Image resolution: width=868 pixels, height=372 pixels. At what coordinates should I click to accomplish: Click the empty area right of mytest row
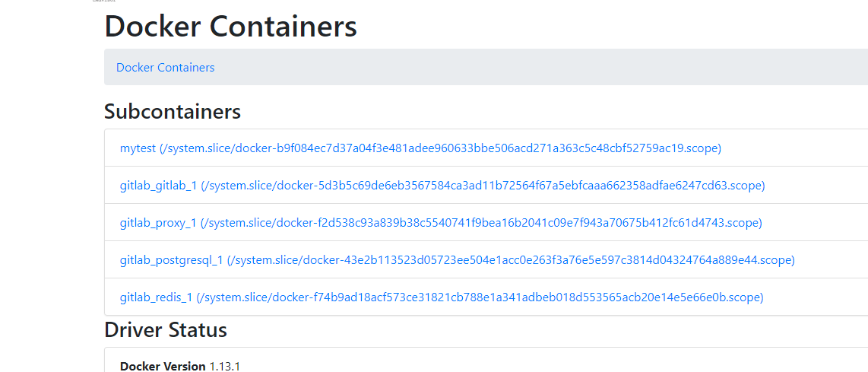pos(795,148)
